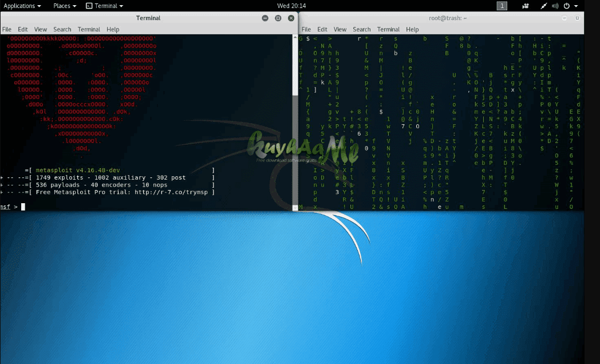This screenshot has width=600, height=364.
Task: Click the left Terminal scrollbar up arrow
Action: (x=295, y=37)
